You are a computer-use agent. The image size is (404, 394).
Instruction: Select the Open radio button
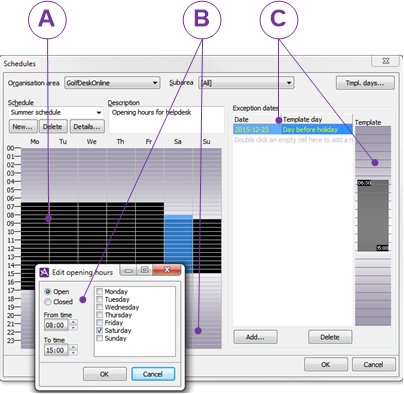pos(48,291)
